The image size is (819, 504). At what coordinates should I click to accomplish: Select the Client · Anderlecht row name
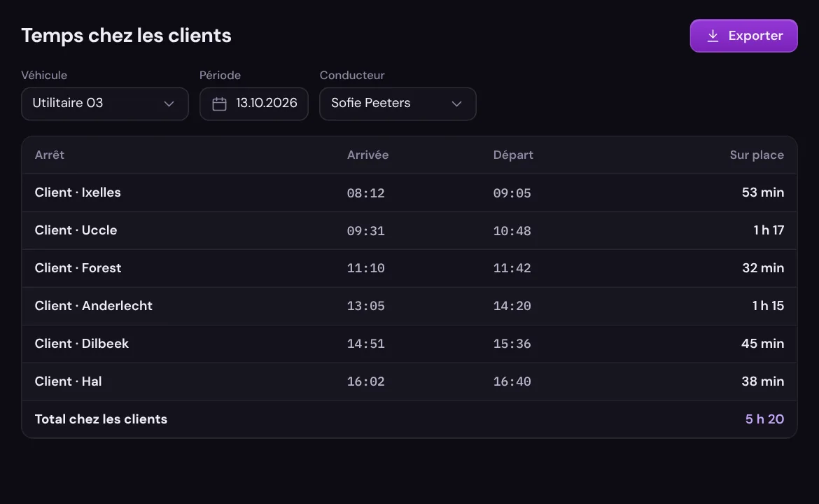pos(94,305)
